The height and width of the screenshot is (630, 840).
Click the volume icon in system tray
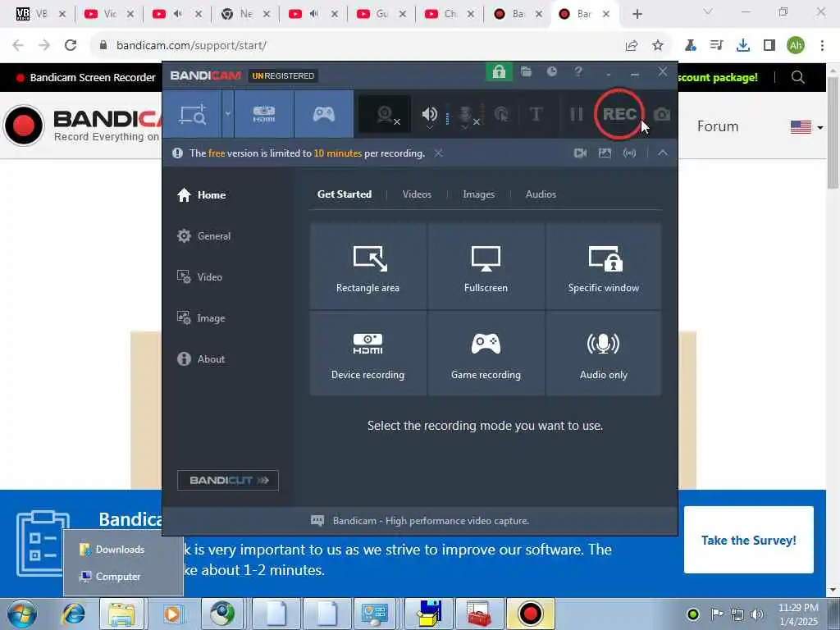[757, 614]
